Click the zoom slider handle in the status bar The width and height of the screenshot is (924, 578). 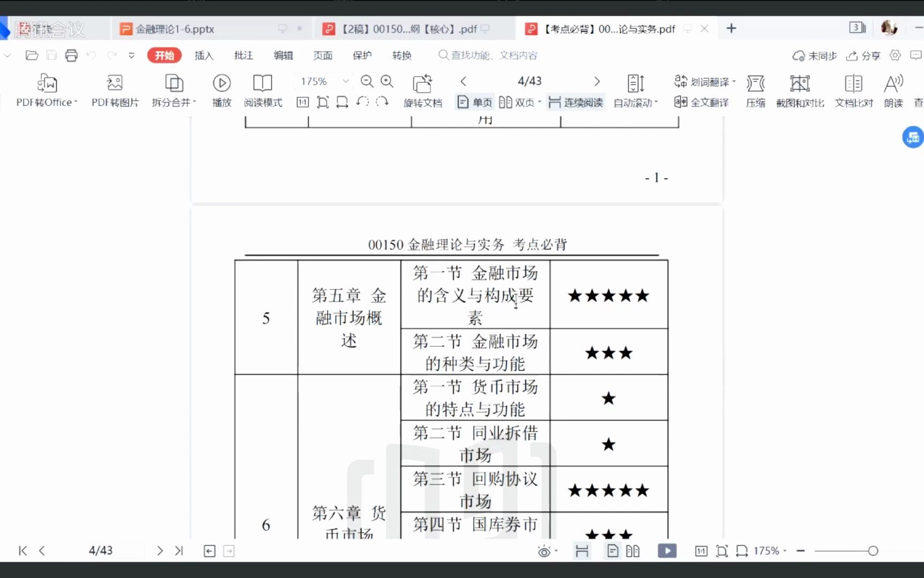coord(873,551)
